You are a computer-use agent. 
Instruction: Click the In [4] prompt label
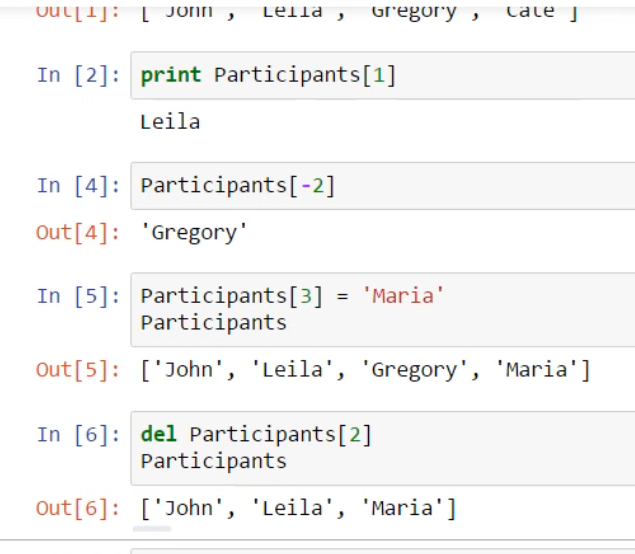point(78,186)
